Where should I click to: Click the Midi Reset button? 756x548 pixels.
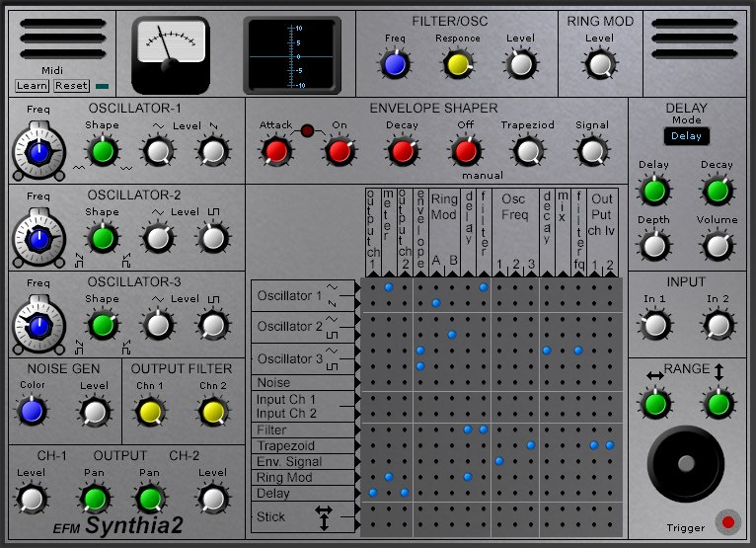[71, 86]
